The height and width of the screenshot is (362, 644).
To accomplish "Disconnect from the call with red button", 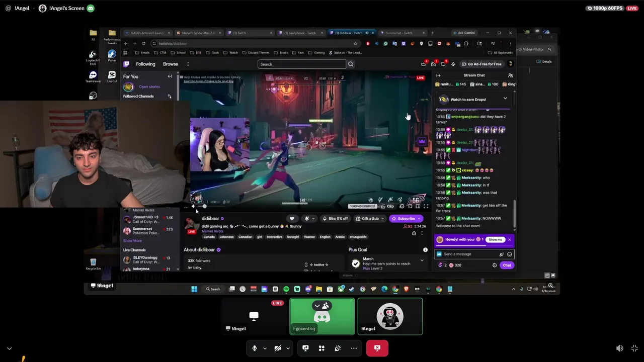I will 377,348.
